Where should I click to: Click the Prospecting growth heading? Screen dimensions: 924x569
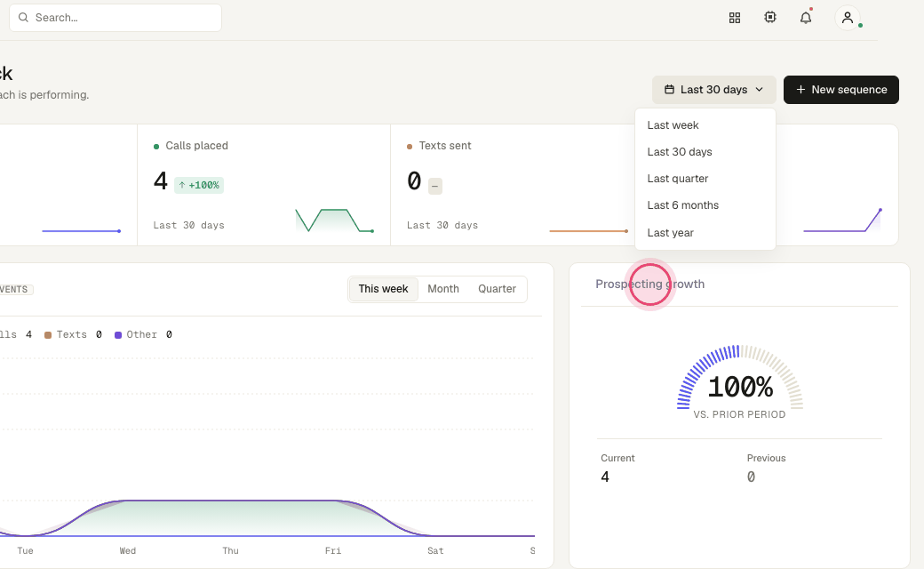tap(650, 284)
